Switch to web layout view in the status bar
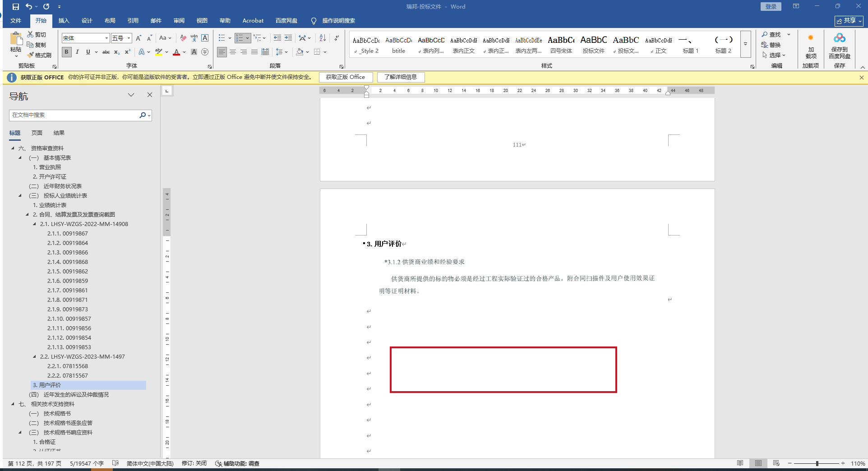Viewport: 868px width, 471px height. 776,463
